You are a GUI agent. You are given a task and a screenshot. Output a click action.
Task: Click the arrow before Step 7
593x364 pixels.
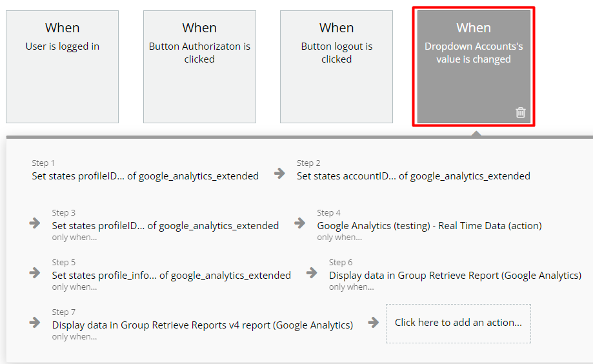[35, 323]
